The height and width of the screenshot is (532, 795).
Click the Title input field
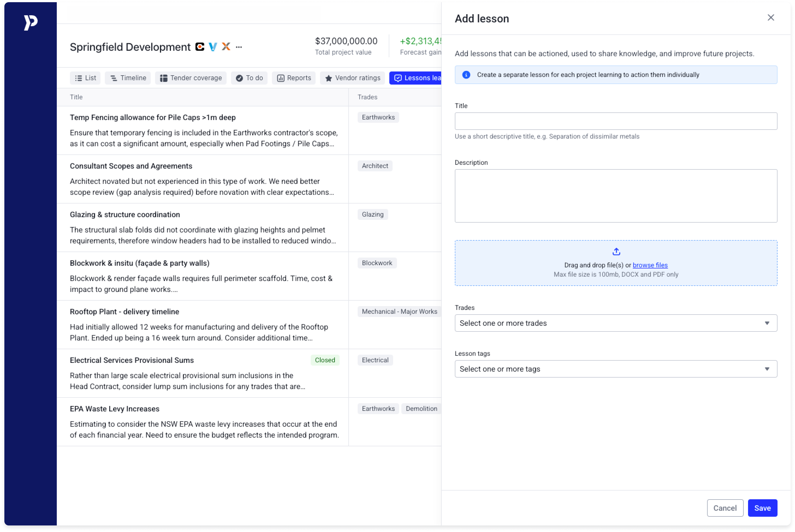tap(616, 121)
